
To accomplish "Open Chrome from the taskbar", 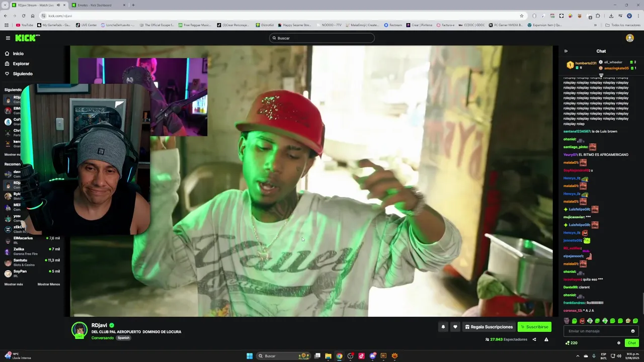I will point(339,356).
